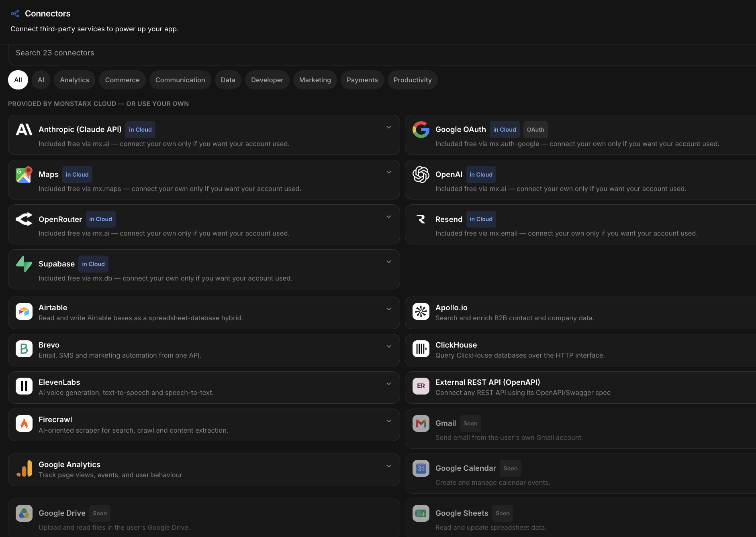756x537 pixels.
Task: Click the Anthropic logo icon
Action: (x=24, y=130)
